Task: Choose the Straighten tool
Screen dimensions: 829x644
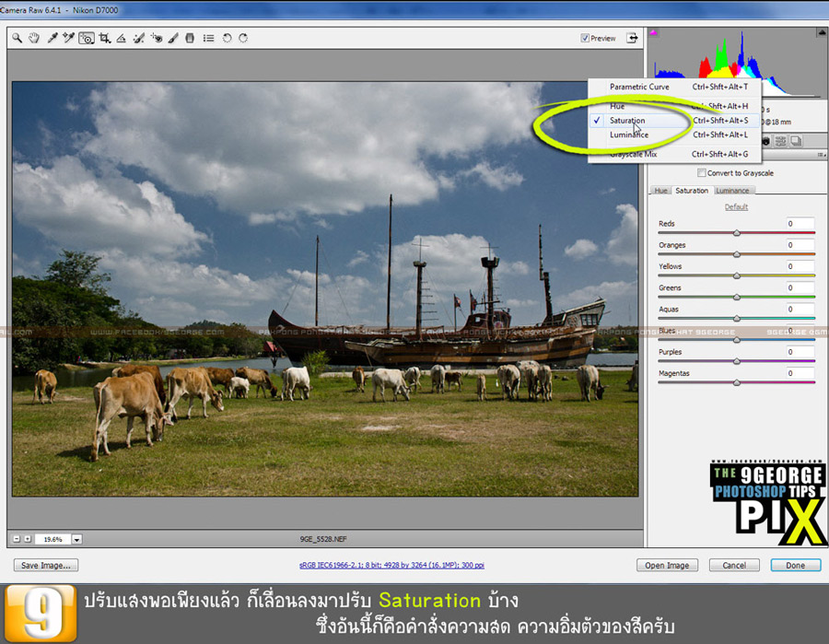Action: click(121, 38)
